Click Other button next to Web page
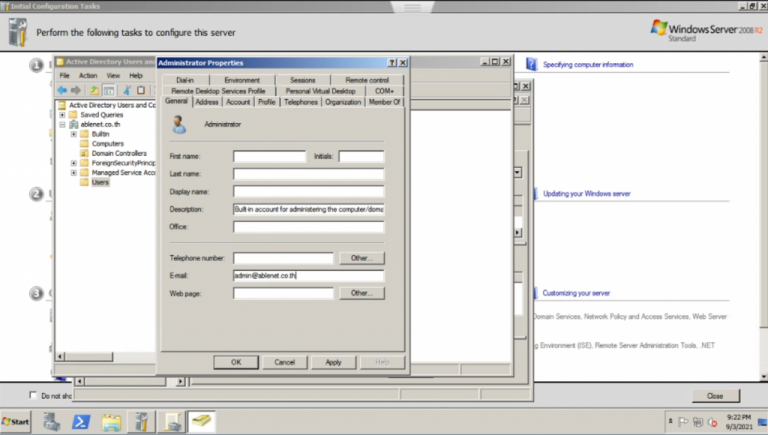The width and height of the screenshot is (768, 435). pos(362,293)
